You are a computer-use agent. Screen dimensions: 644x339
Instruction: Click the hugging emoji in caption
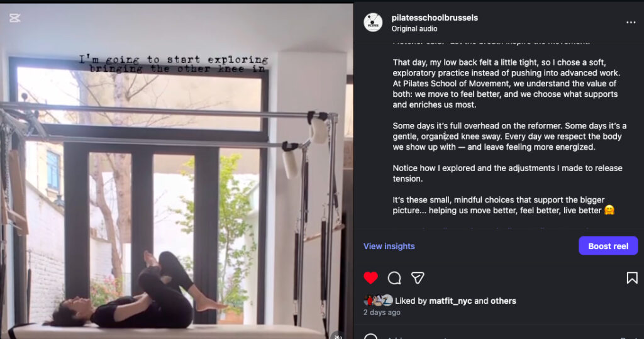coord(609,210)
